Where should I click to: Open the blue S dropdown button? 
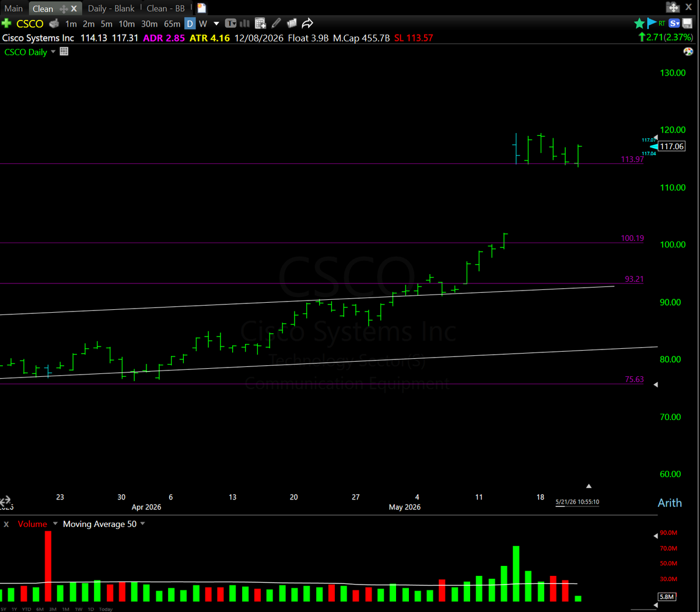pos(674,23)
